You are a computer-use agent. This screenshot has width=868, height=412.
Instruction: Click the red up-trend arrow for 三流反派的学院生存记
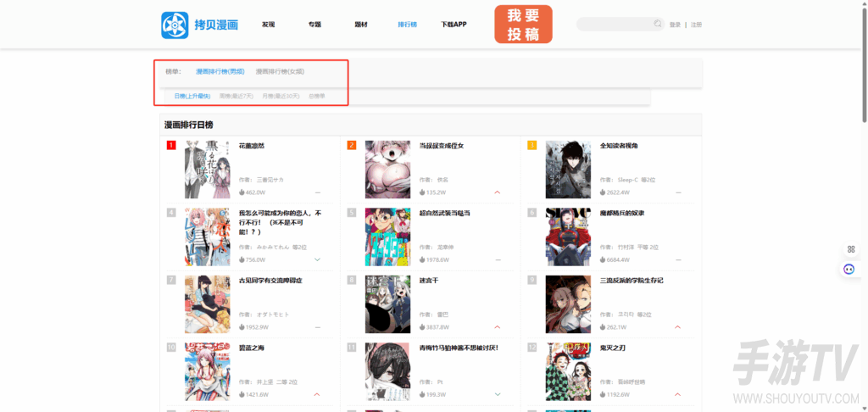[x=678, y=327]
